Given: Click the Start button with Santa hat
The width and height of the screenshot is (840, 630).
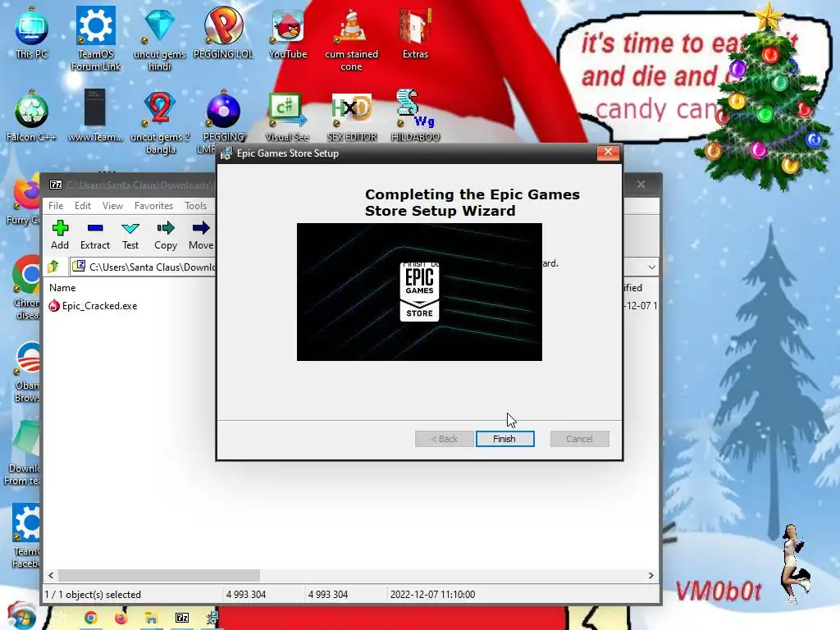Looking at the screenshot, I should point(21,616).
